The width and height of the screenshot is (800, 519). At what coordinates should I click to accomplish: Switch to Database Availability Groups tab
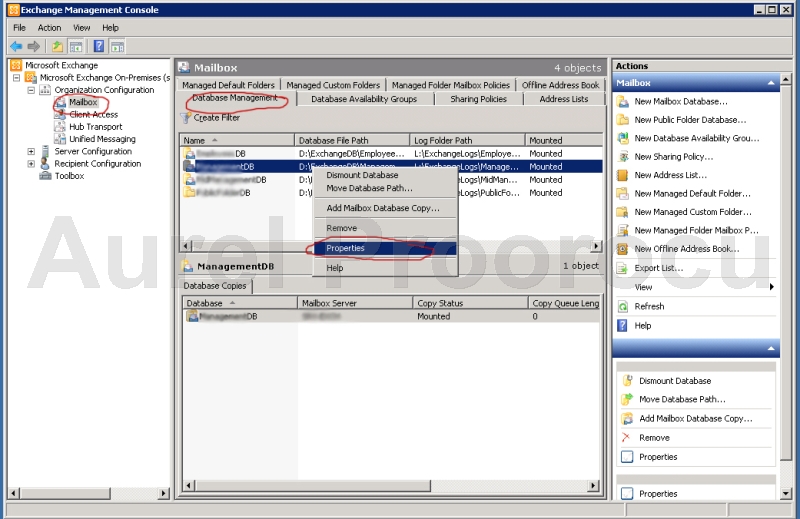pos(364,99)
